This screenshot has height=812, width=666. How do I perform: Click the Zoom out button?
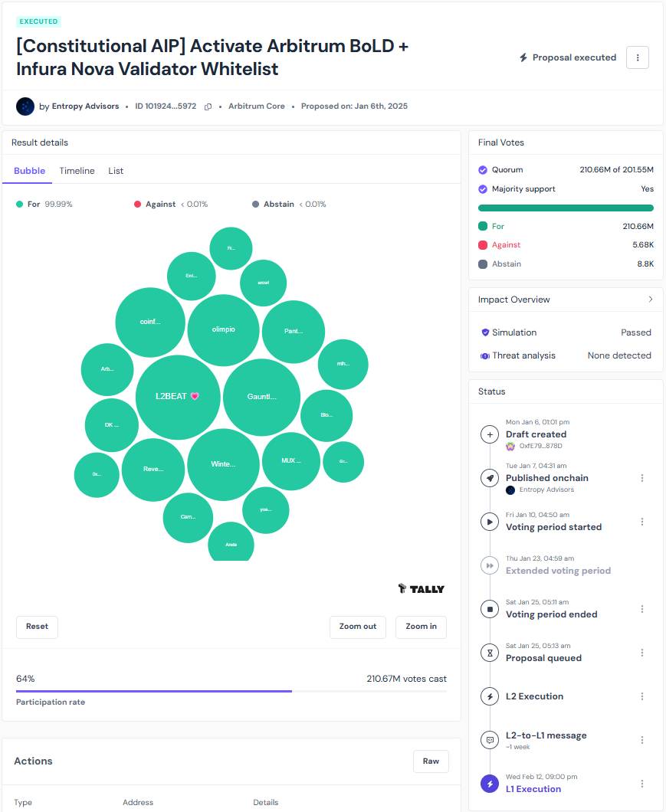(x=358, y=627)
